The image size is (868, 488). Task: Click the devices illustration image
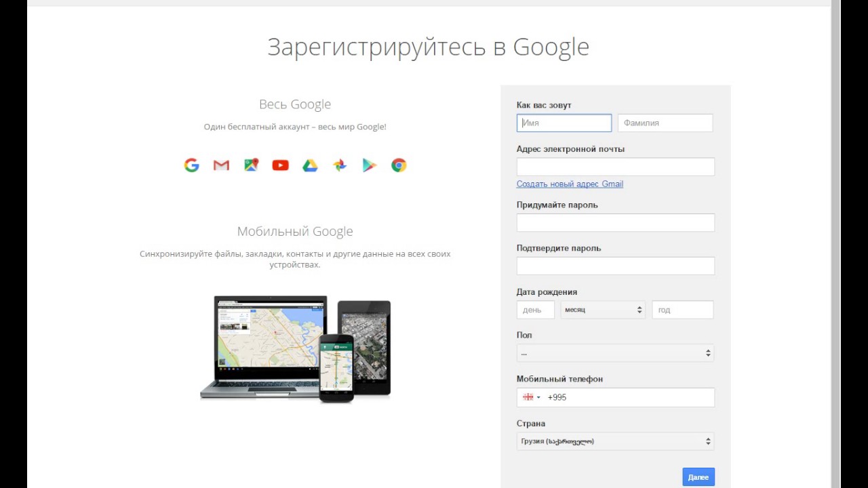(296, 348)
